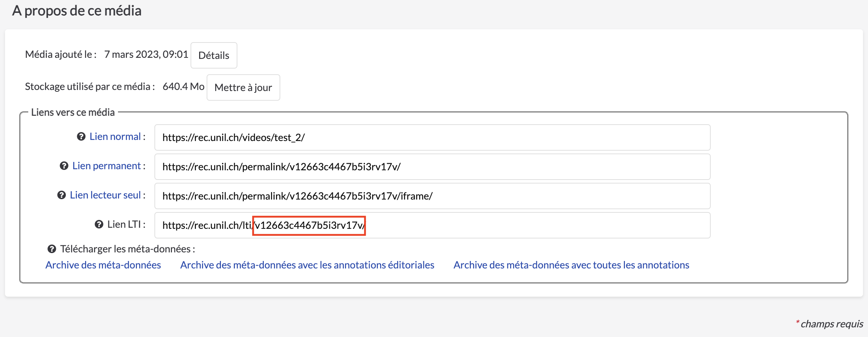Click the help icon beside Lien LTI
Viewport: 868px width, 337px height.
coord(99,225)
